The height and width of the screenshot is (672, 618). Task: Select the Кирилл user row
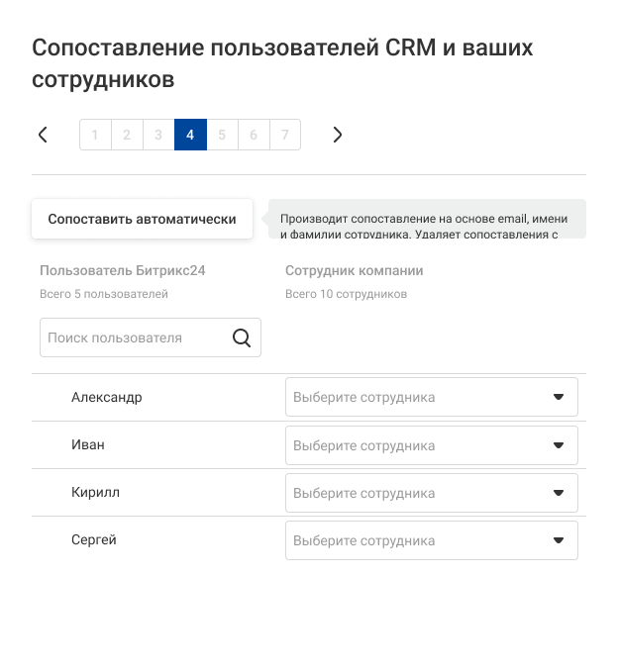click(x=95, y=493)
